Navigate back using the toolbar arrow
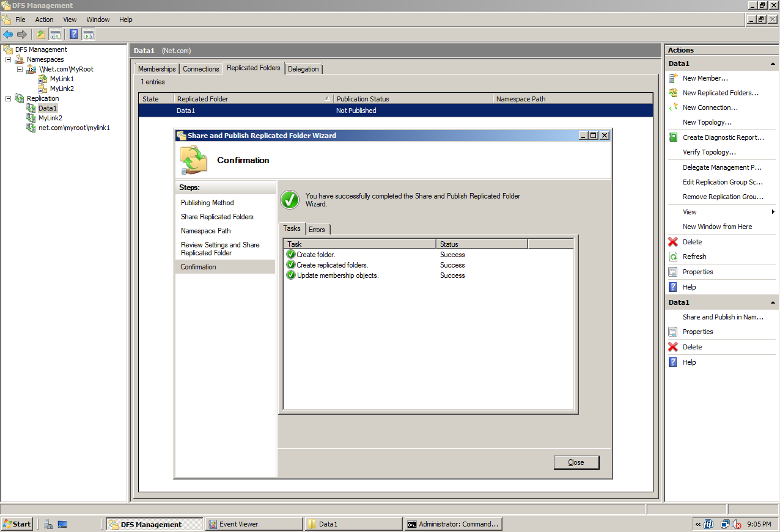The height and width of the screenshot is (532, 780). coord(7,34)
